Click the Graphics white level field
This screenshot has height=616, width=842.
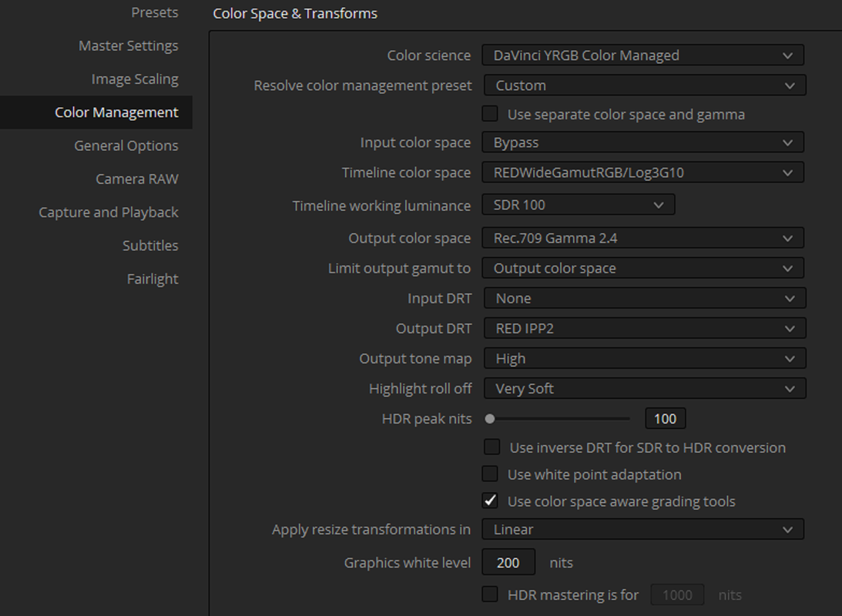[x=508, y=562]
